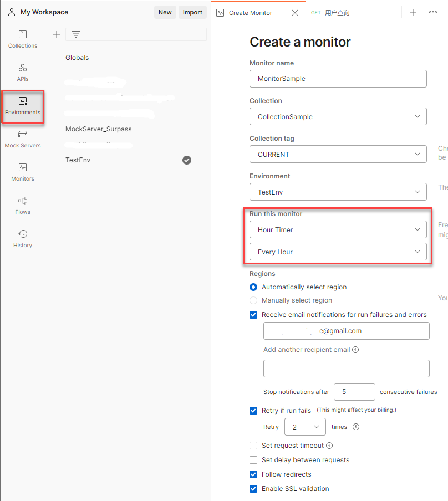448x501 pixels.
Task: Click the Import button
Action: [192, 12]
